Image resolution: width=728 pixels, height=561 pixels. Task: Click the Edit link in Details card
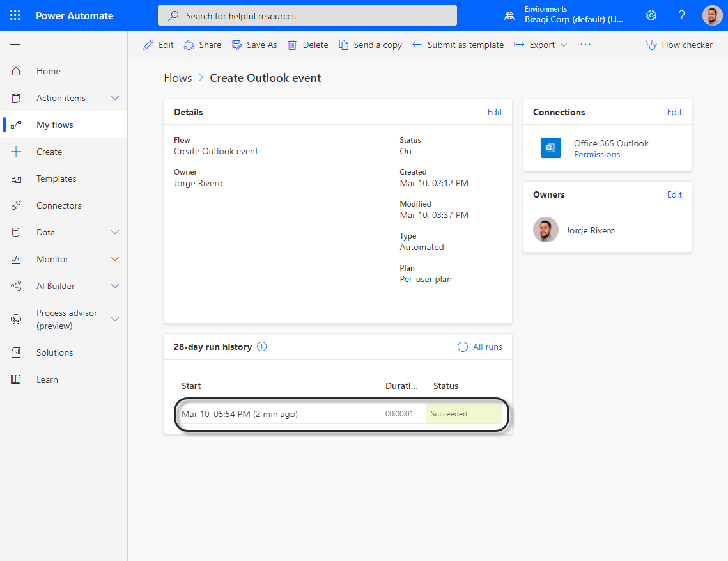coord(495,112)
